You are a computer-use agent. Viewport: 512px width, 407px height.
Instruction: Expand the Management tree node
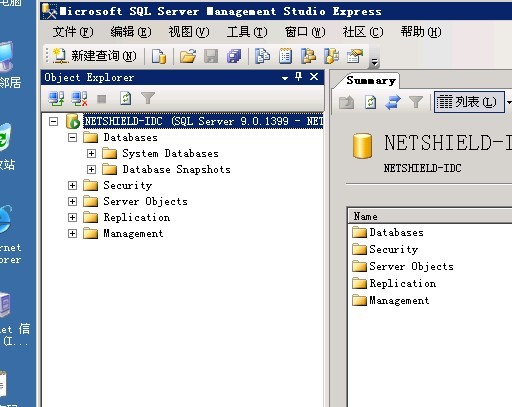72,233
